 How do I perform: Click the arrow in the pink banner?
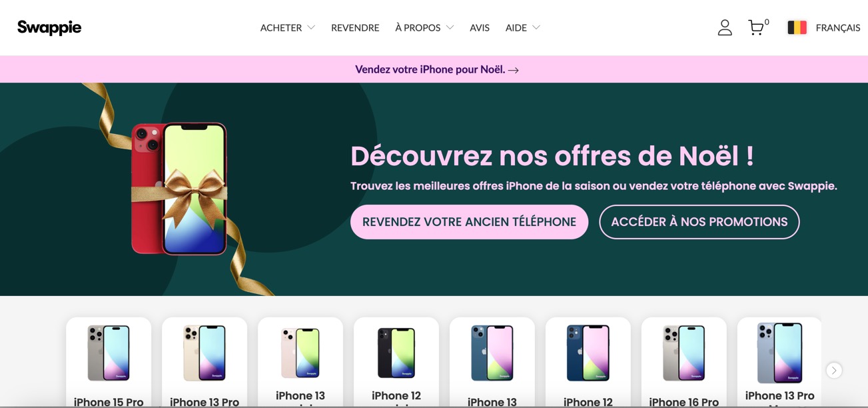tap(513, 69)
